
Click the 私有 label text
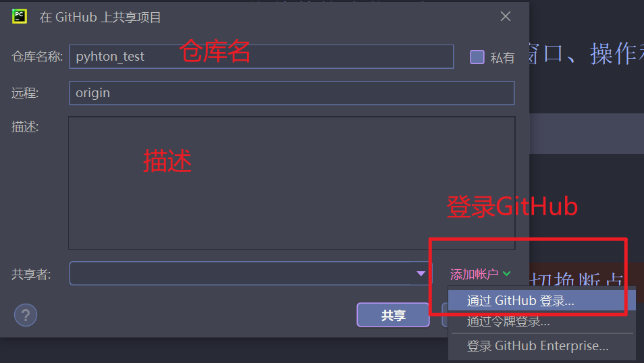pyautogui.click(x=502, y=57)
